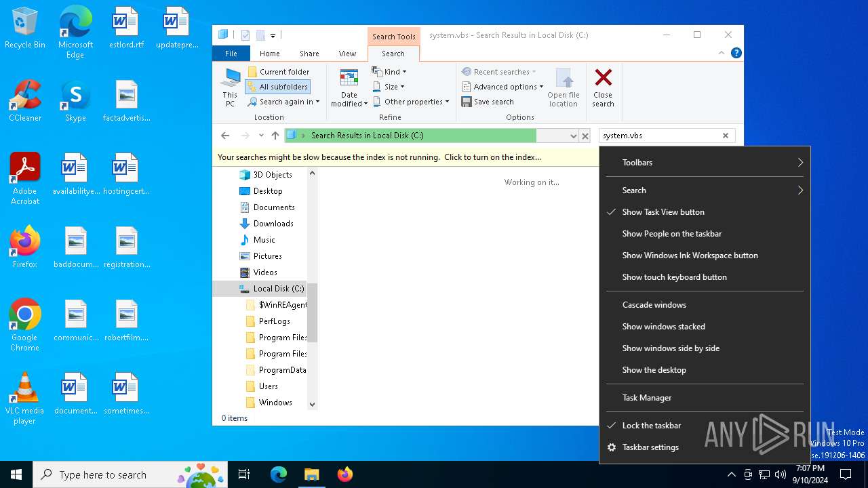
Task: Select 3D Objects in navigation pane
Action: (273, 175)
